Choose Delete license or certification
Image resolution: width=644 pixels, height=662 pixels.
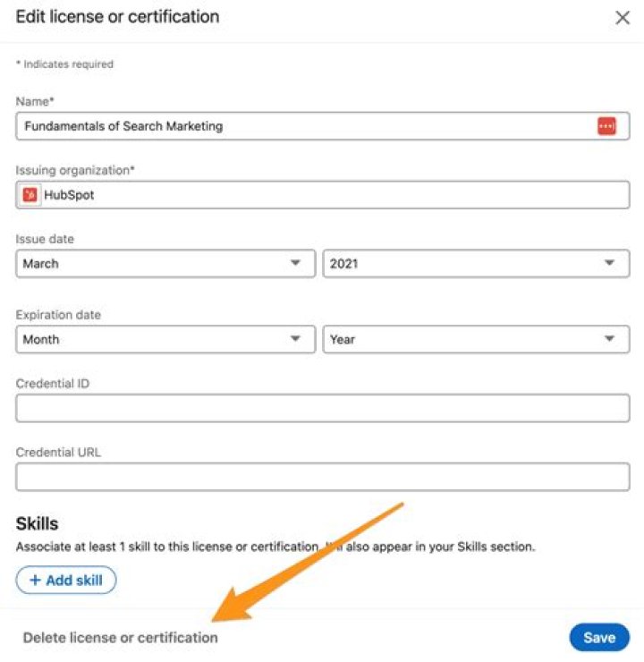120,638
